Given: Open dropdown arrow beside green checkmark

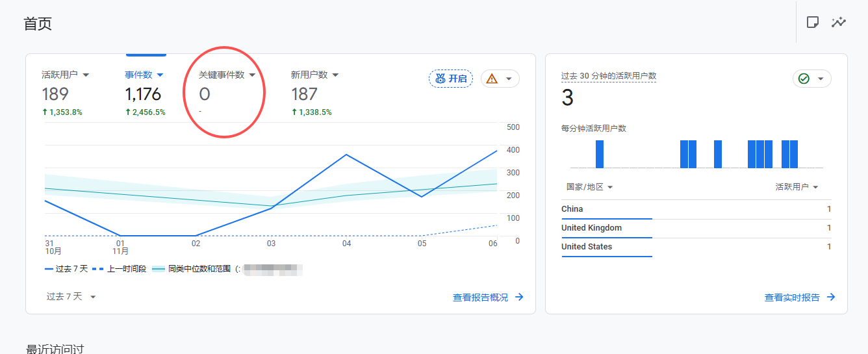Looking at the screenshot, I should pyautogui.click(x=821, y=79).
